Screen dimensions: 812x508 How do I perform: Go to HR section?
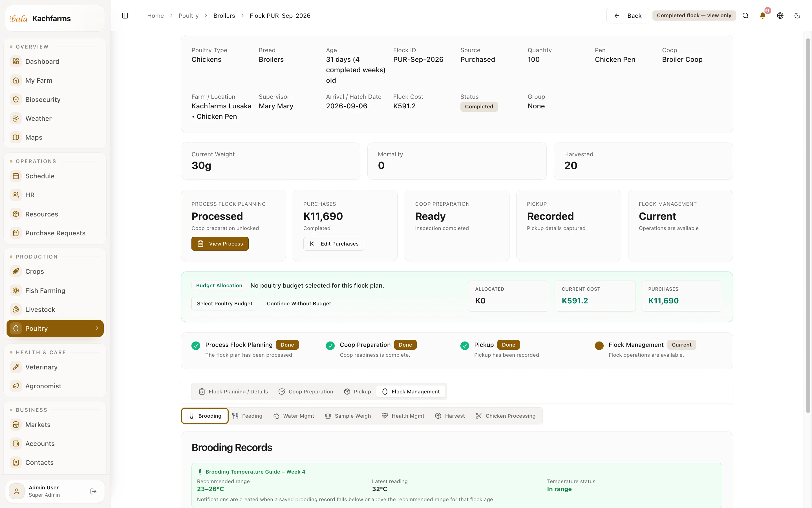click(x=55, y=195)
